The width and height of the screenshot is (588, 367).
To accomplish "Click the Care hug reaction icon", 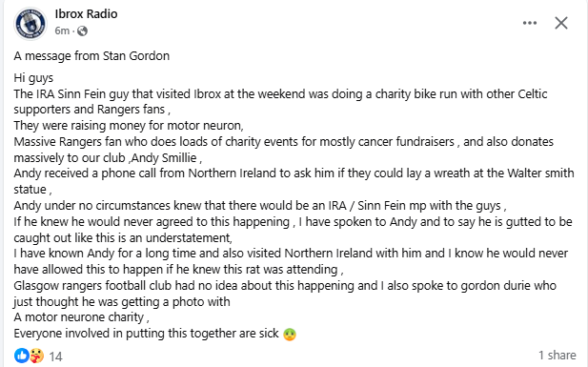I will 36,356.
